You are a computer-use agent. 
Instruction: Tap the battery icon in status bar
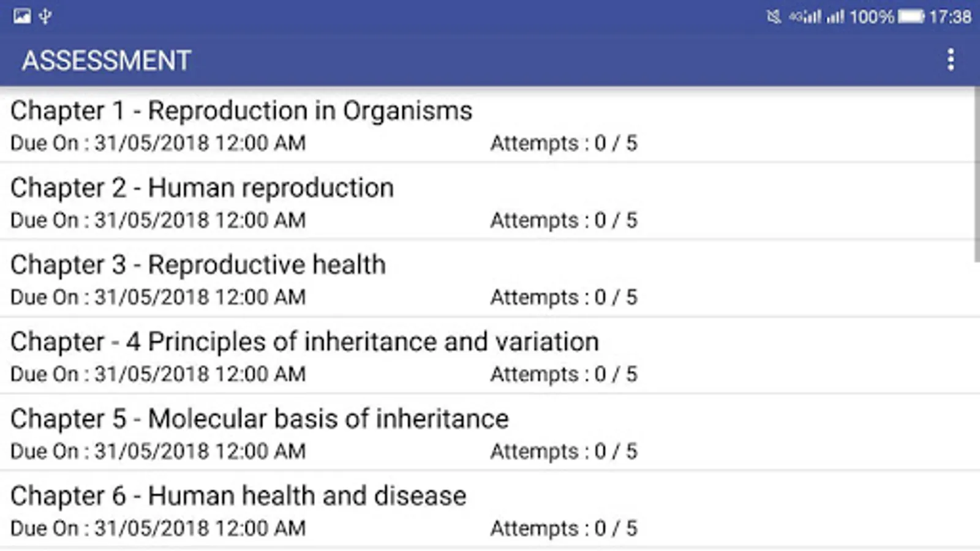click(911, 17)
